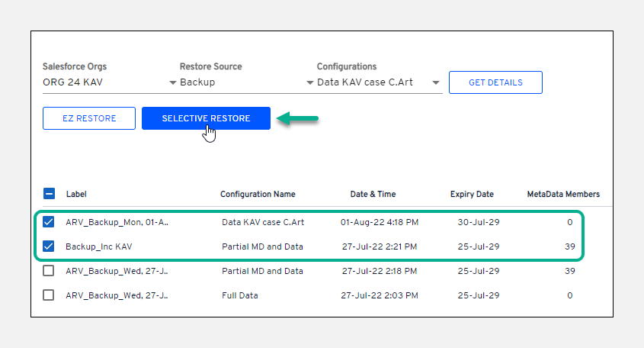
Task: Open the Configurations dropdown
Action: click(x=435, y=82)
